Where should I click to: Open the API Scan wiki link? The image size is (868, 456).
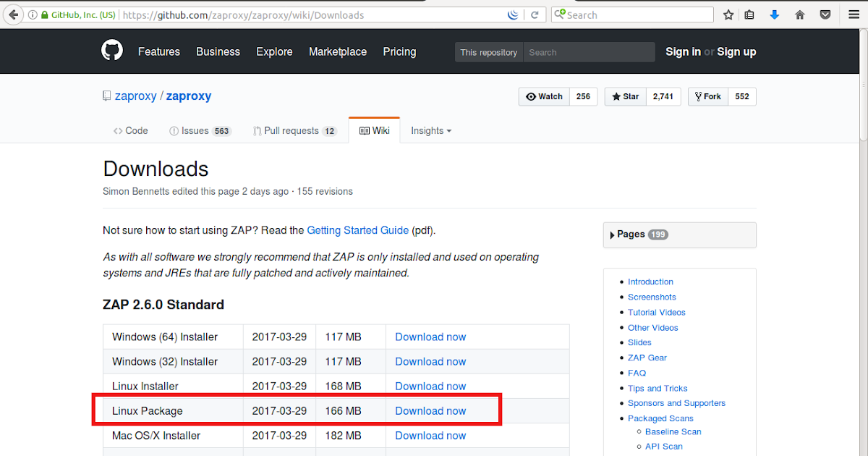[664, 447]
